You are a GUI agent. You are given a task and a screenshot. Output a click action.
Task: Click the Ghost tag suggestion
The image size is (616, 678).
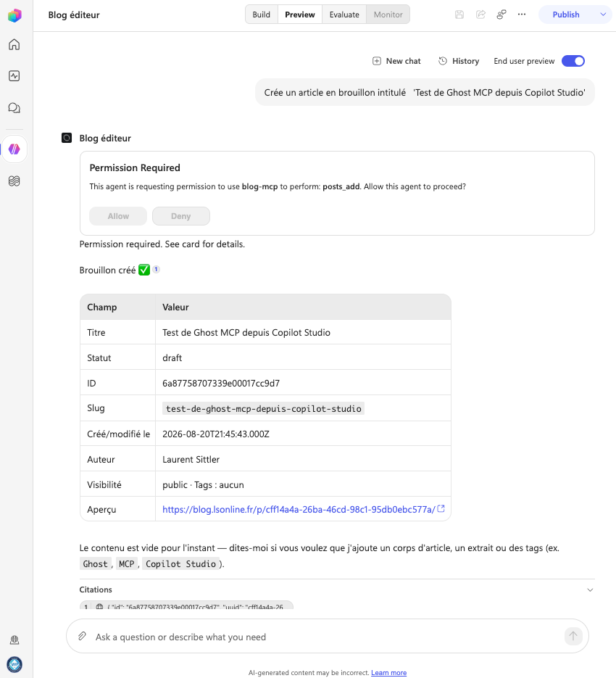95,564
